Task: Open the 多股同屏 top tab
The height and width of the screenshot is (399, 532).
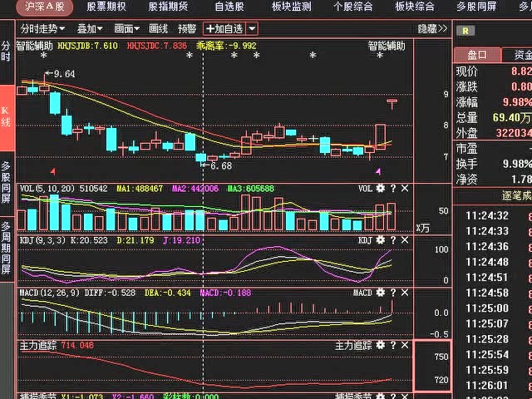Action: tap(476, 7)
